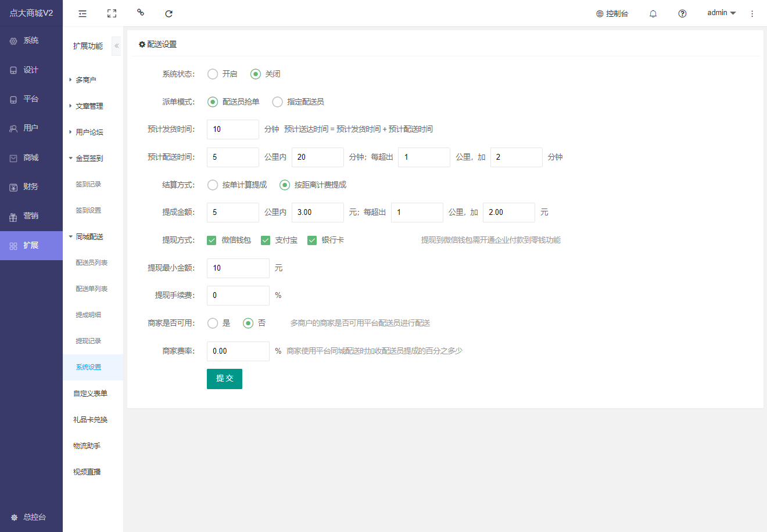Open 设计 in the left sidebar
Image resolution: width=767 pixels, height=532 pixels.
point(31,70)
